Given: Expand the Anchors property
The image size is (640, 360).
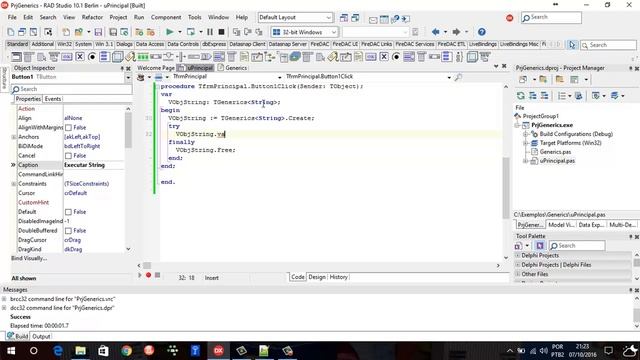Looking at the screenshot, I should point(14,137).
